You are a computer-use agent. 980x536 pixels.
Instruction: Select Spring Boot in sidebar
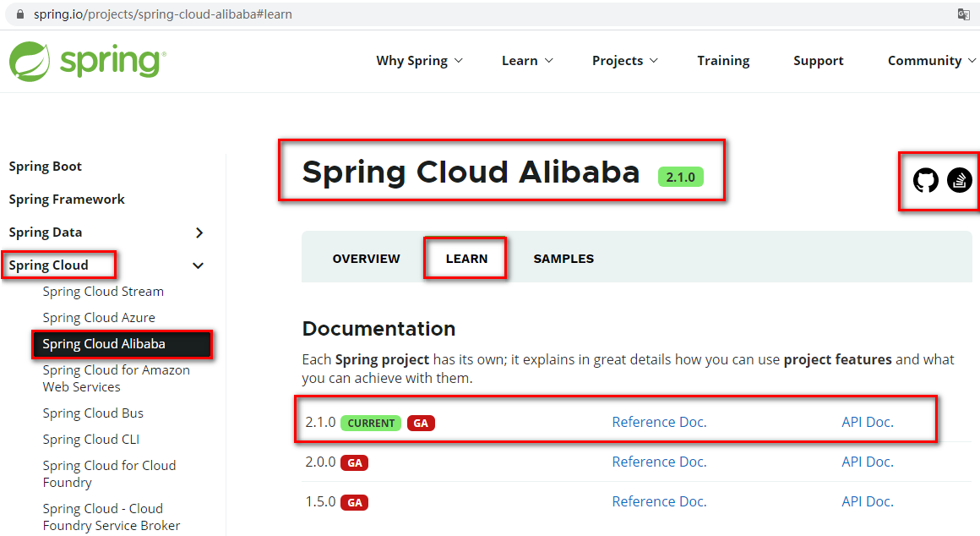[45, 167]
